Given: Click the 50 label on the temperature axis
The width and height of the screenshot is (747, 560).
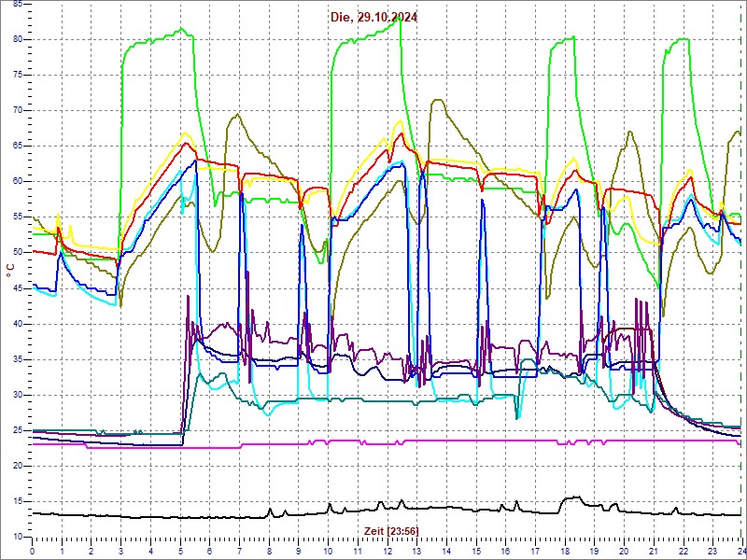Looking at the screenshot, I should click(x=17, y=252).
